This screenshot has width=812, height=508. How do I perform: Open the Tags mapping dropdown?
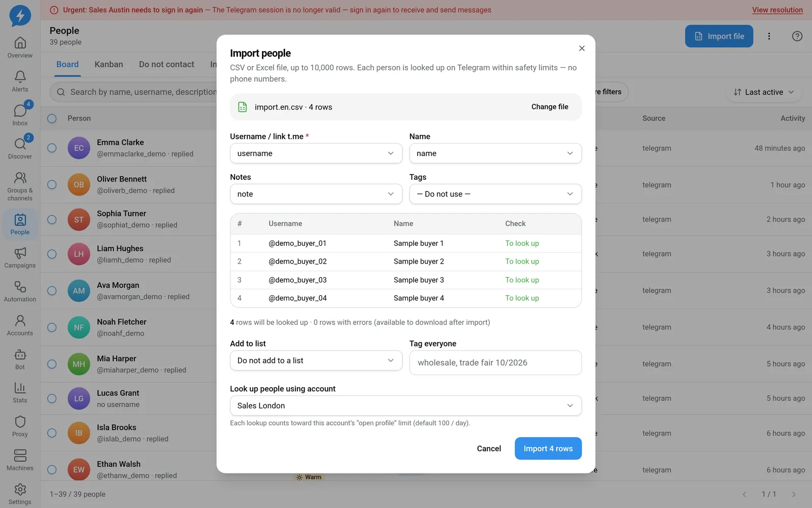pyautogui.click(x=495, y=194)
